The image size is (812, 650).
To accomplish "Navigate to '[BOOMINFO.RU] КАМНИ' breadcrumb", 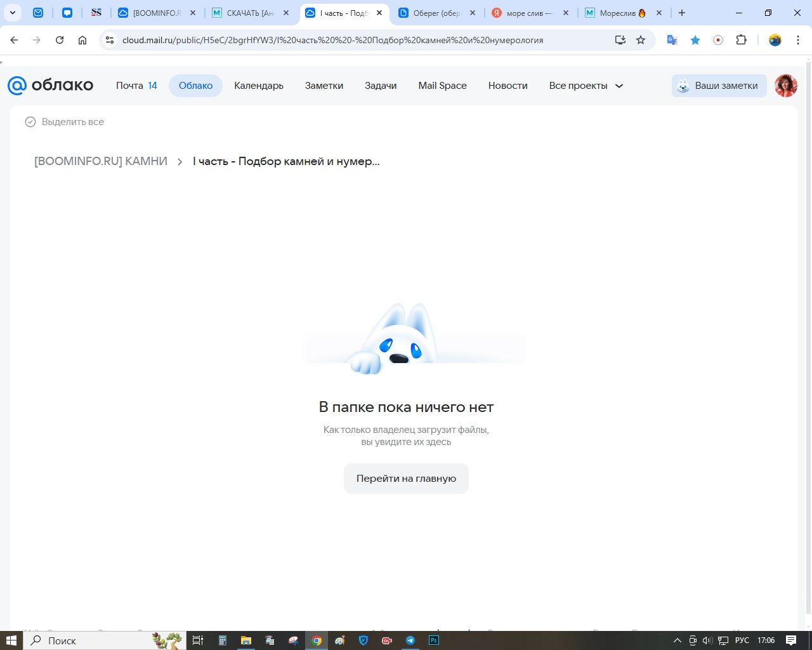I will (101, 161).
